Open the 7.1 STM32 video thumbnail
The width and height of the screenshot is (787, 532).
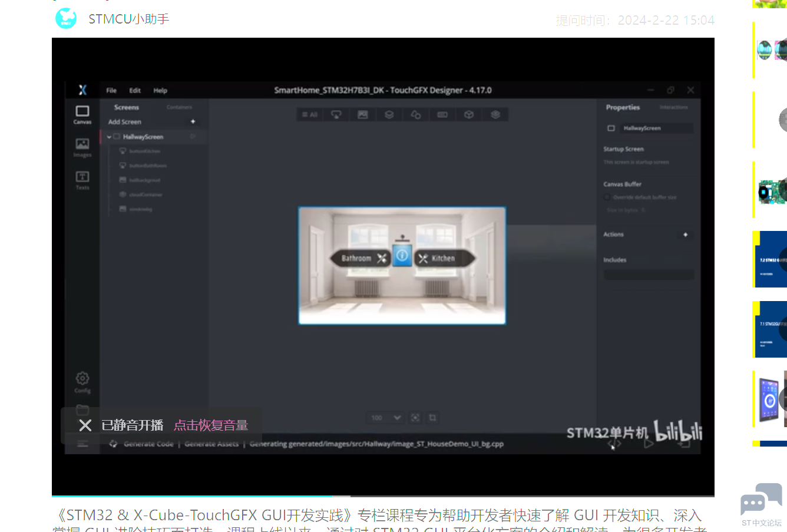770,329
